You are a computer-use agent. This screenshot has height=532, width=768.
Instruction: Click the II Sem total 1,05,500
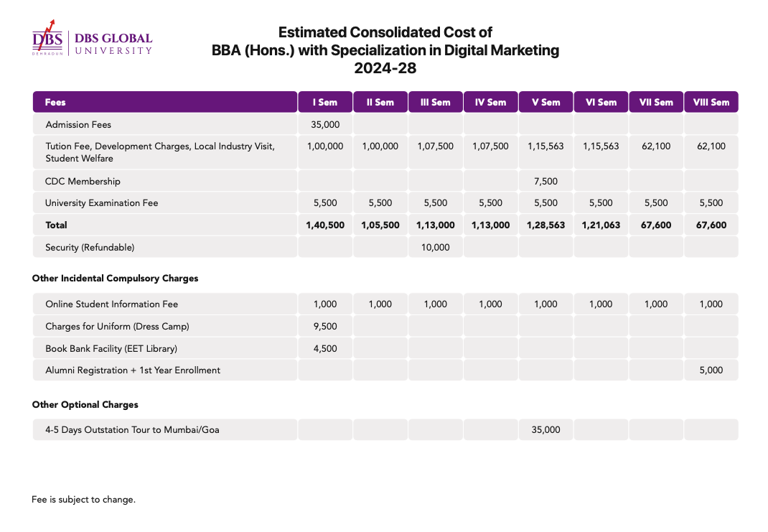click(380, 225)
